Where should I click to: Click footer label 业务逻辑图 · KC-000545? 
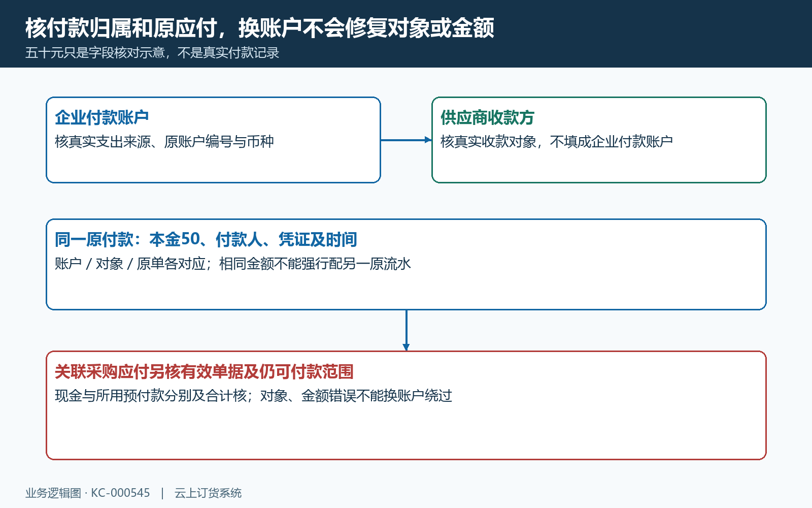pos(88,493)
